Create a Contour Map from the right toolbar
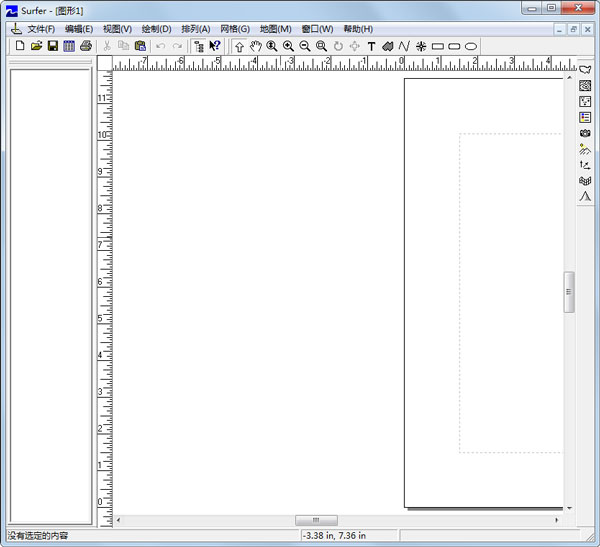 [x=585, y=85]
